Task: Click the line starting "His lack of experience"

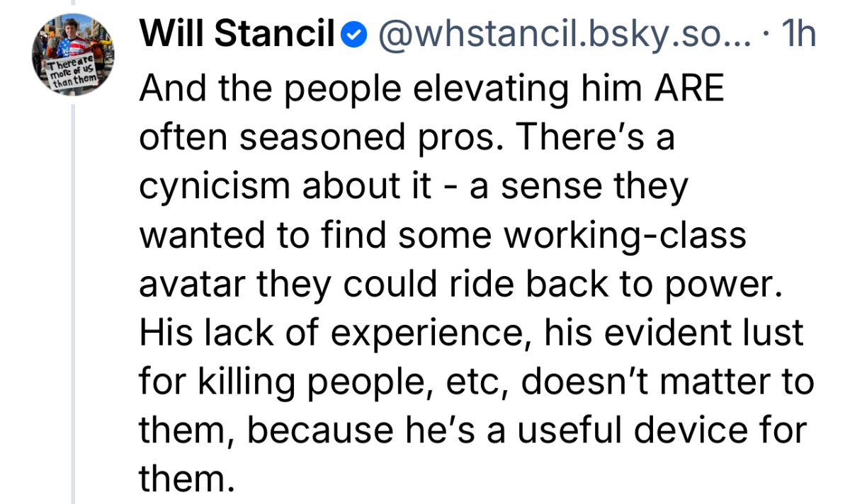Action: pos(472,332)
